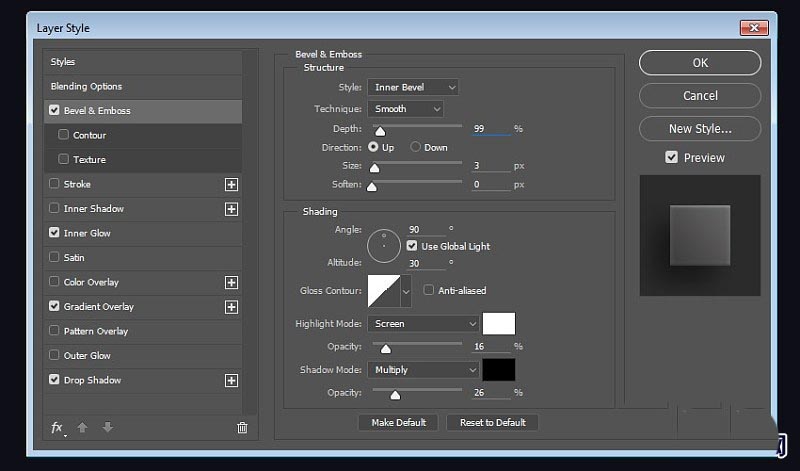Open the Highlight Mode dropdown showing Screen
This screenshot has width=800, height=471.
[423, 324]
